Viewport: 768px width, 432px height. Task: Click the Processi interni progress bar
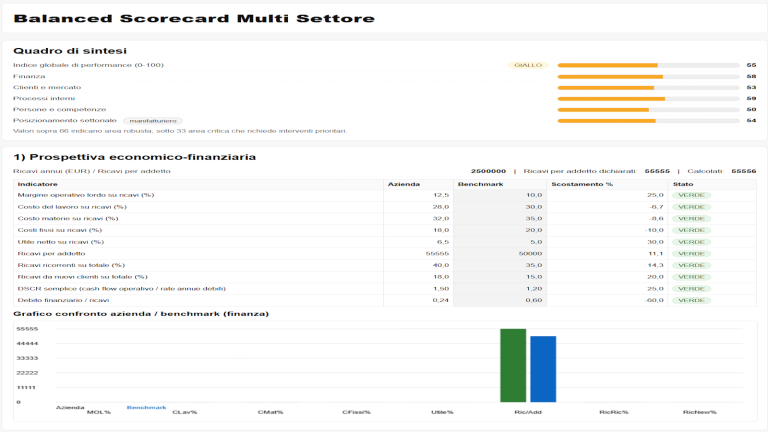tap(648, 98)
